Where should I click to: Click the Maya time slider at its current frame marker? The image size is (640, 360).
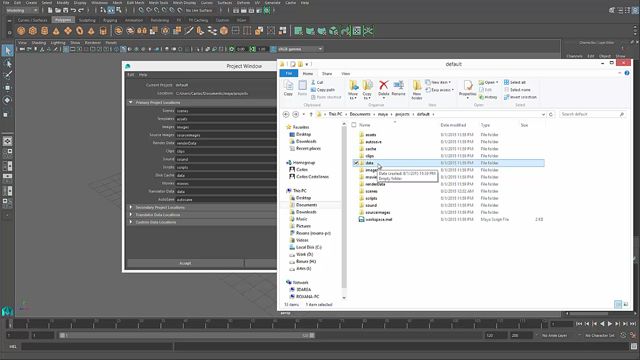[11, 324]
